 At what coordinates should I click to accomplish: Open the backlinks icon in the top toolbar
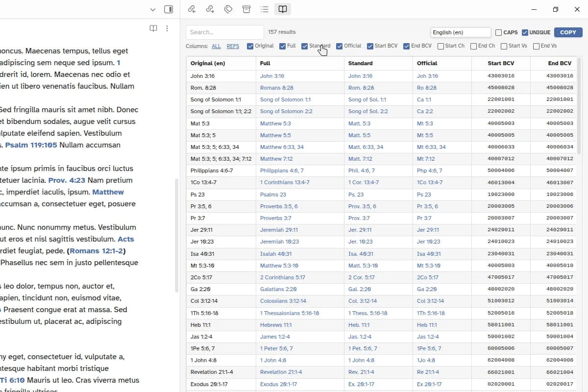192,9
